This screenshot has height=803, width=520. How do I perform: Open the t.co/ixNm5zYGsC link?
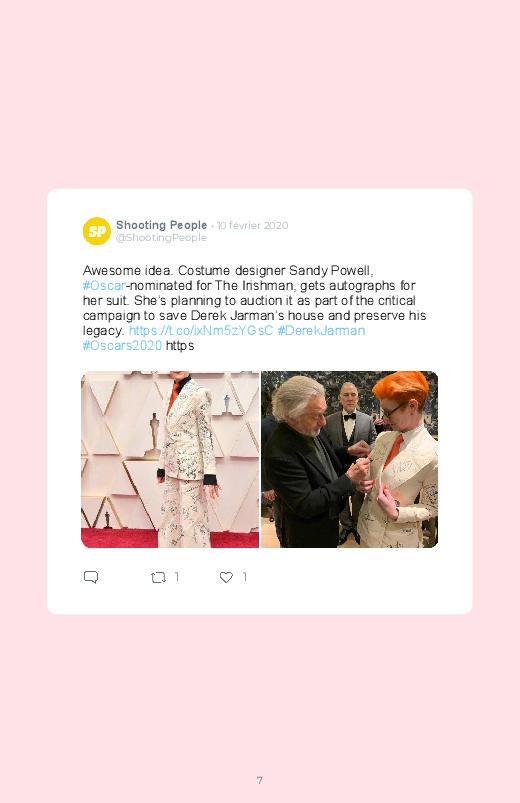tap(201, 330)
